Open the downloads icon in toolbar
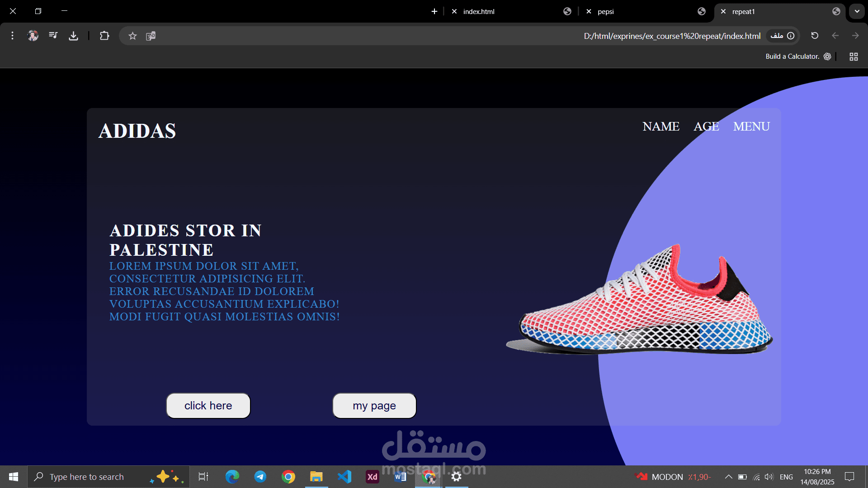The width and height of the screenshot is (868, 488). (73, 36)
